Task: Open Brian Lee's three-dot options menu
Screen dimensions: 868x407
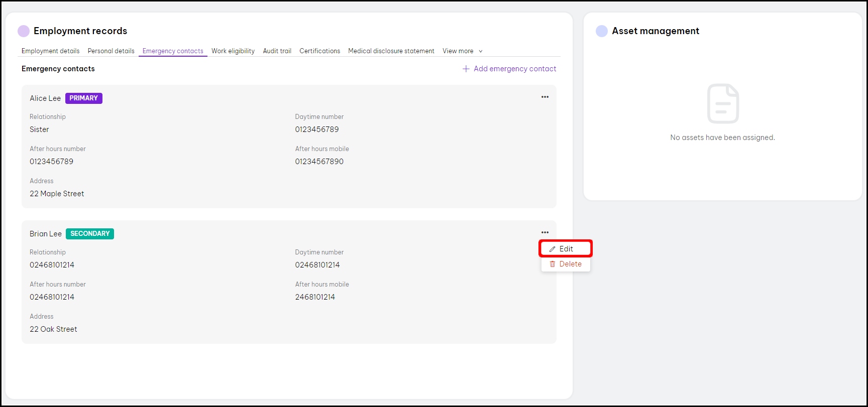Action: (545, 232)
